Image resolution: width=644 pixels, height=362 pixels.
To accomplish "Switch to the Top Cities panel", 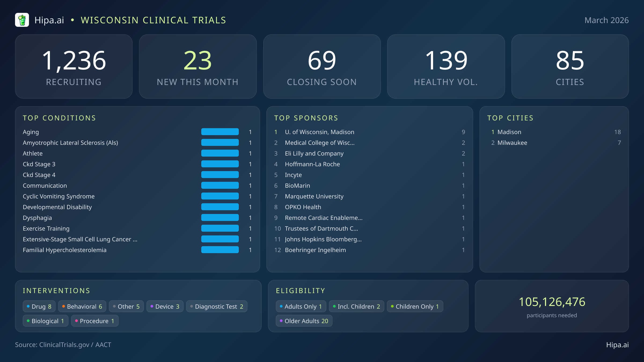I will coord(511,118).
